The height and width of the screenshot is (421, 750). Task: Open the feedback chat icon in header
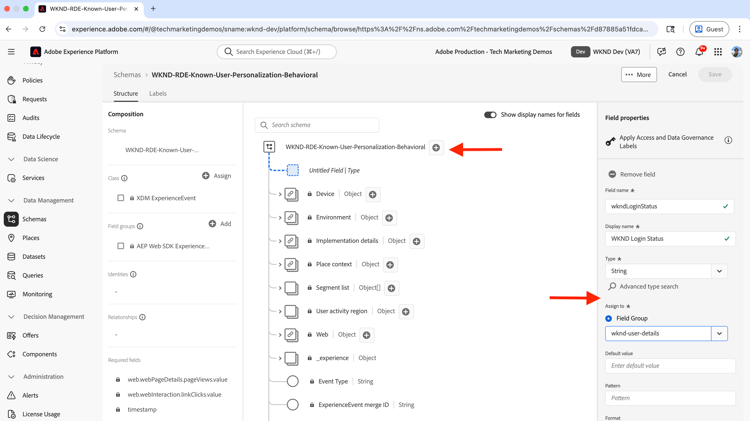click(662, 52)
